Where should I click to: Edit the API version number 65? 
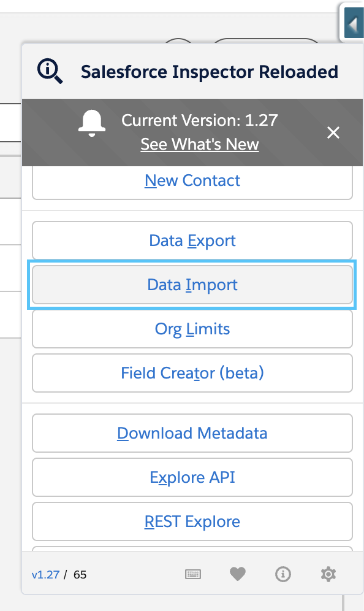pyautogui.click(x=80, y=575)
